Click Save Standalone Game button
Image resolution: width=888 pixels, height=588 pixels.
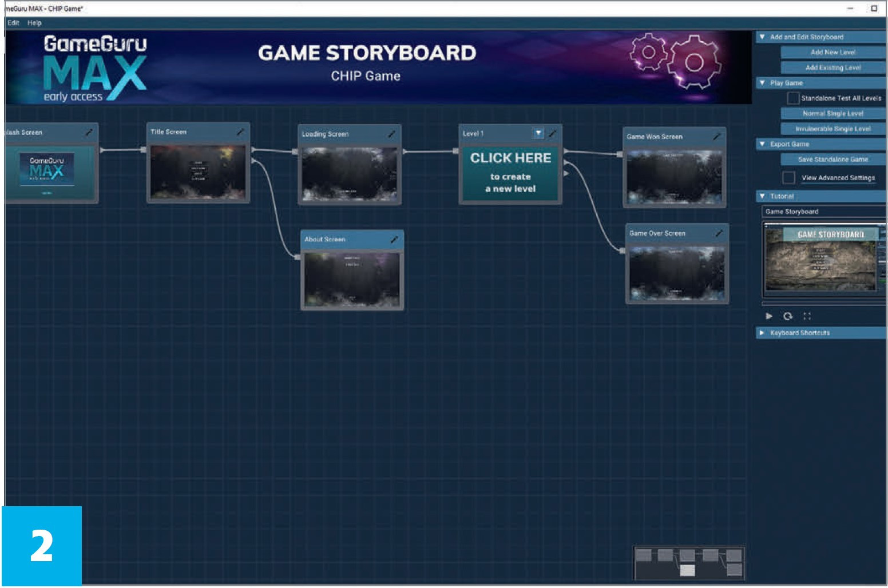833,160
